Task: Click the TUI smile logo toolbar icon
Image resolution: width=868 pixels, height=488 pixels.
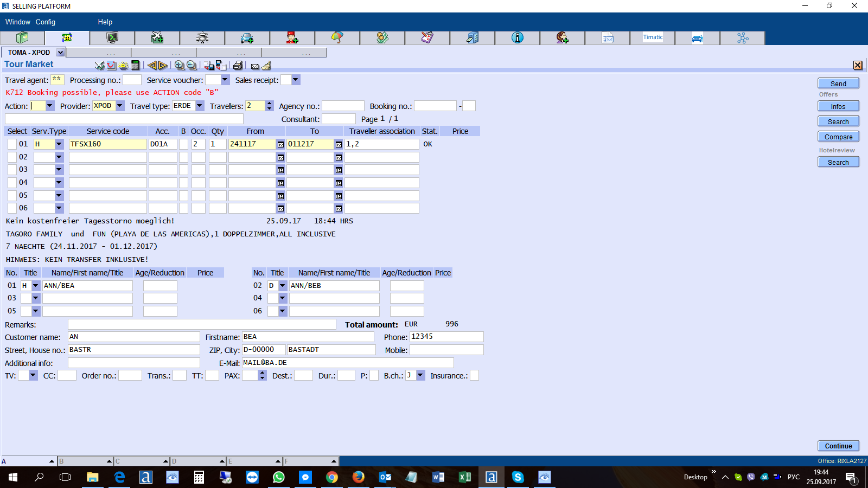Action: (x=111, y=66)
